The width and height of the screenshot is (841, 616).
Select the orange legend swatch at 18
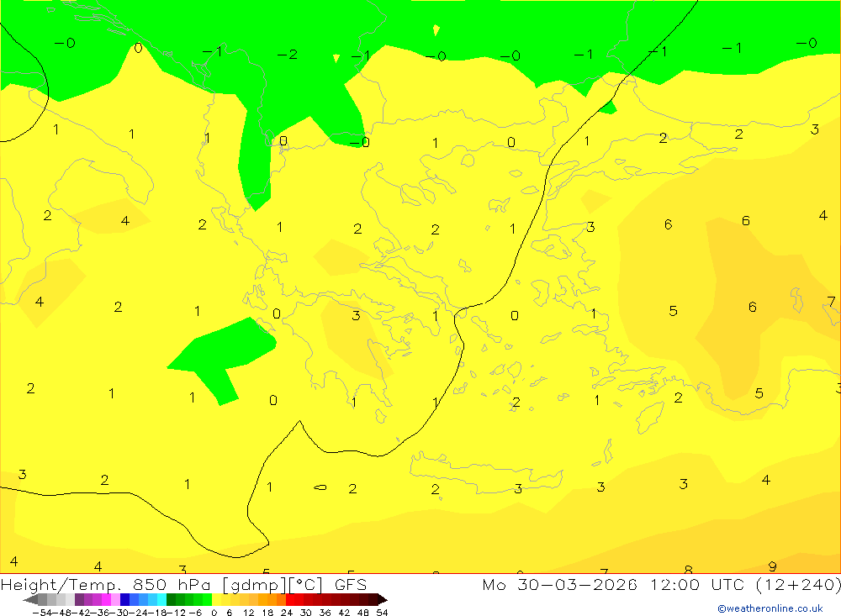(272, 599)
